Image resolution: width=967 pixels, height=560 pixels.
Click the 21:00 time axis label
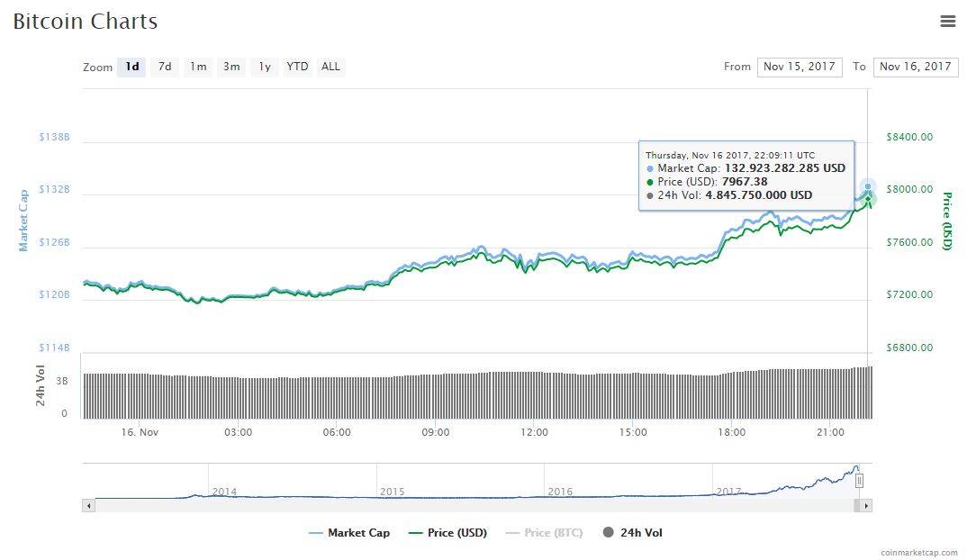(830, 432)
